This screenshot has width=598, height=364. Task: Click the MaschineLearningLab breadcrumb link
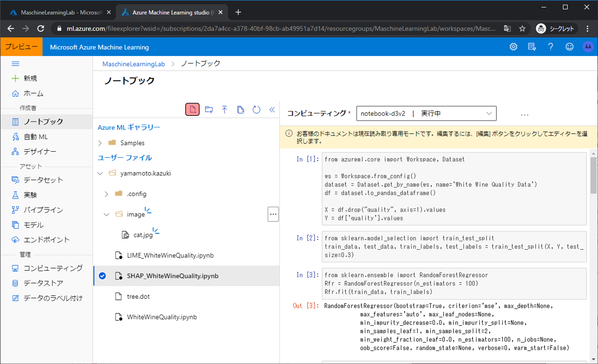point(133,64)
